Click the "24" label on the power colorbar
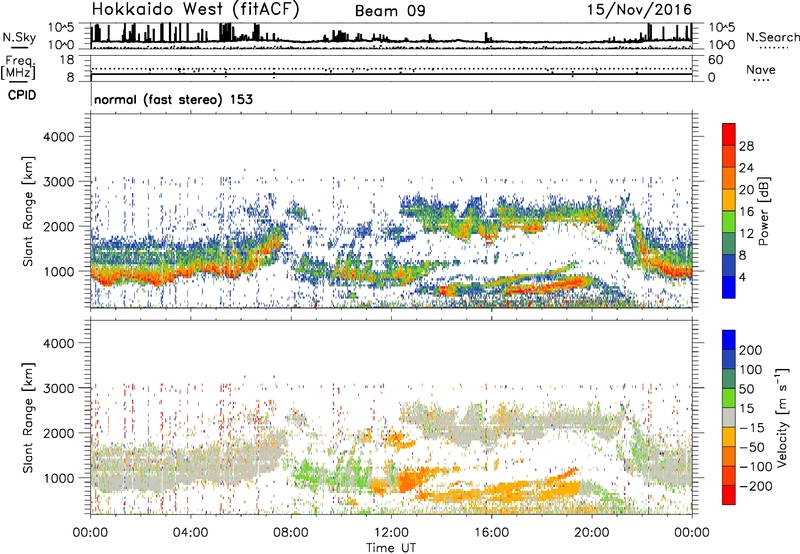Viewport: 800px width, 554px height. 746,168
